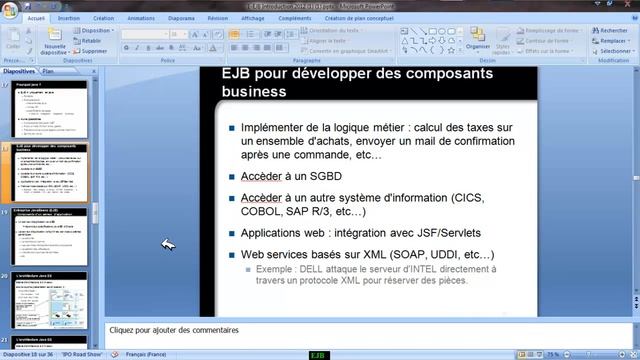
Task: Switch to the Plan pane tab
Action: point(48,71)
